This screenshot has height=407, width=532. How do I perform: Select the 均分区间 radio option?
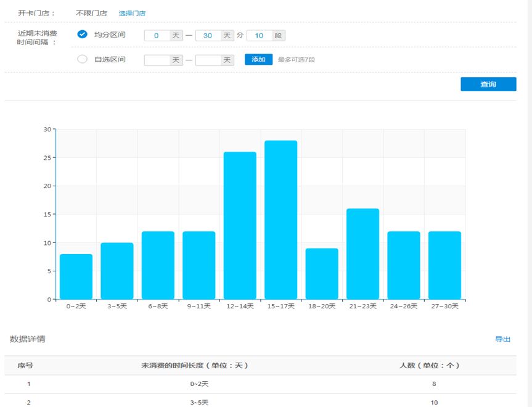coord(82,35)
